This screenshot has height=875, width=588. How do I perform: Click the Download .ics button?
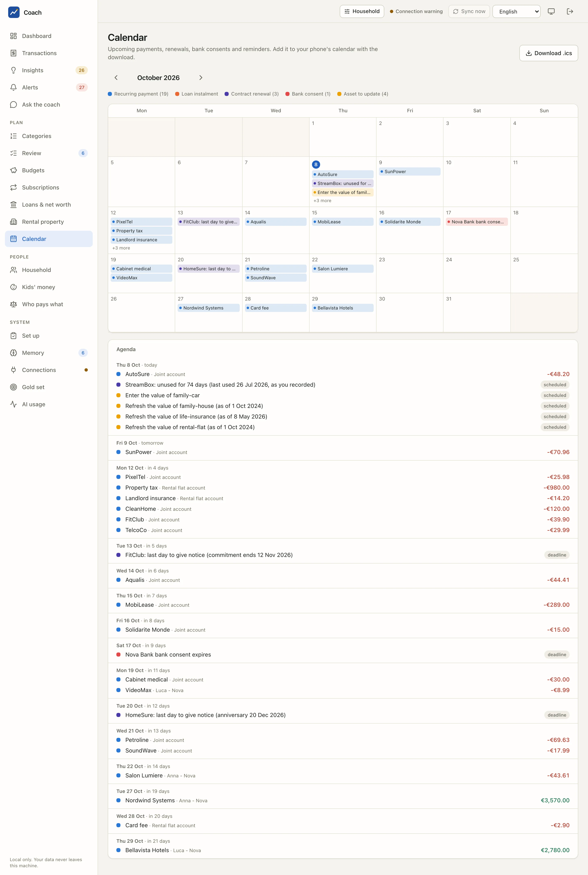click(548, 53)
